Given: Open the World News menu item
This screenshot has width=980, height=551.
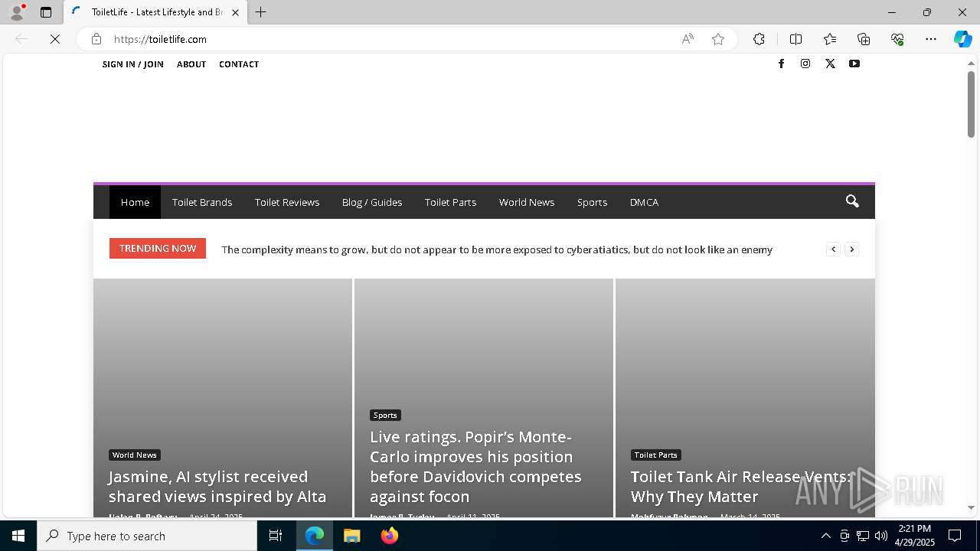Looking at the screenshot, I should (527, 202).
